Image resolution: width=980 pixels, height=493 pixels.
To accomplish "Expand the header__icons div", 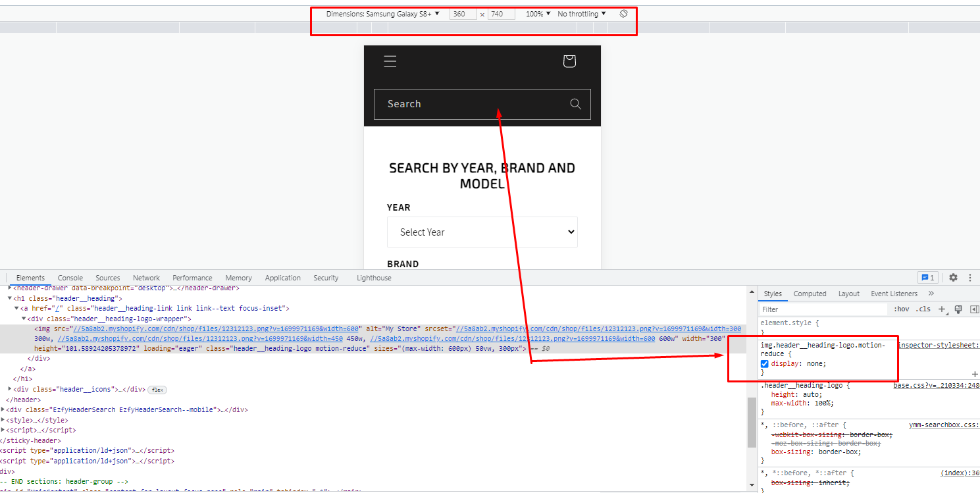I will pyautogui.click(x=10, y=390).
